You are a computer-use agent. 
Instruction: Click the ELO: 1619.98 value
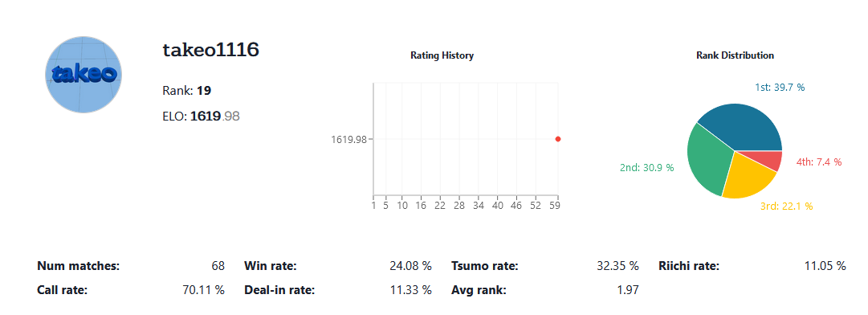201,117
